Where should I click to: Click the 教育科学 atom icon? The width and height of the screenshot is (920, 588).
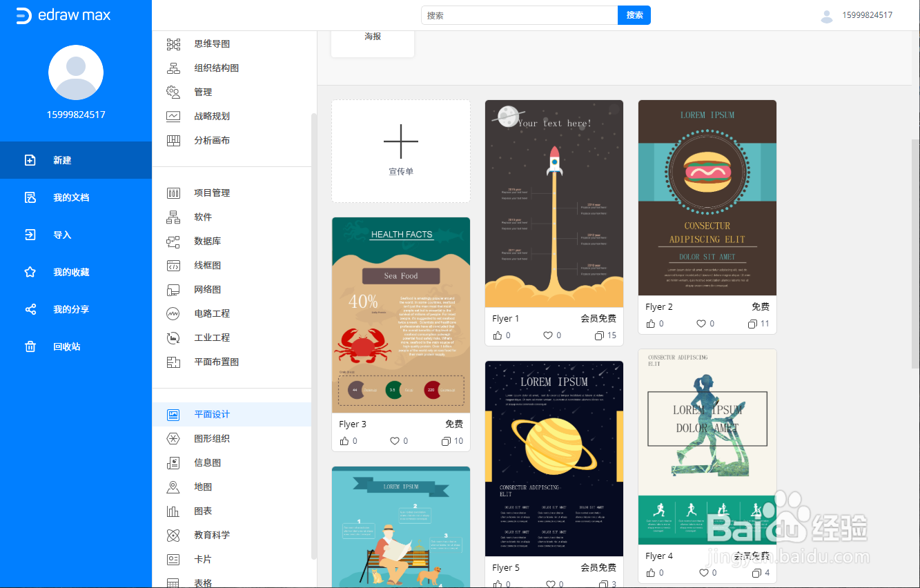click(x=173, y=535)
